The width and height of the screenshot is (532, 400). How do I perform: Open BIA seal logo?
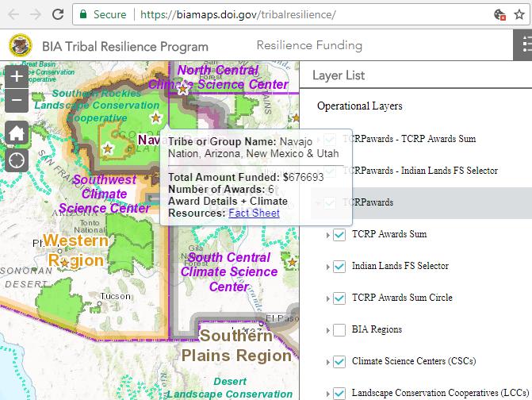(x=21, y=45)
